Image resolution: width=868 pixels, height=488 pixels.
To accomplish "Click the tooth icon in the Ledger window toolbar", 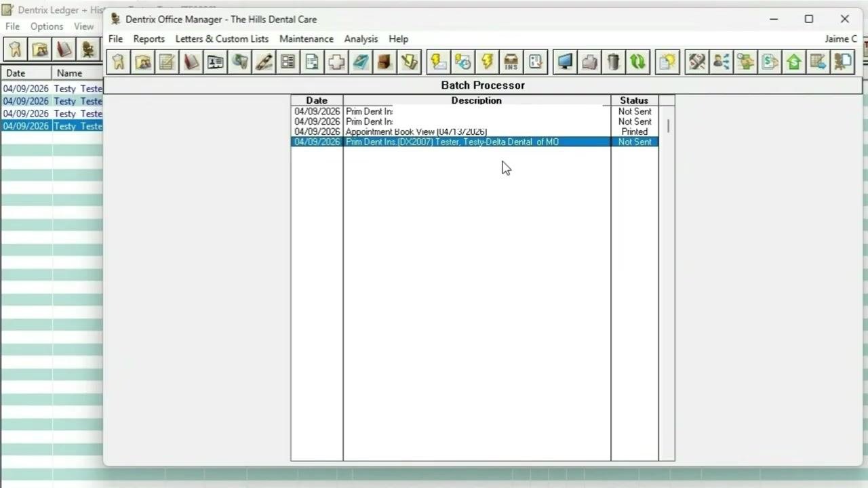I will click(16, 49).
